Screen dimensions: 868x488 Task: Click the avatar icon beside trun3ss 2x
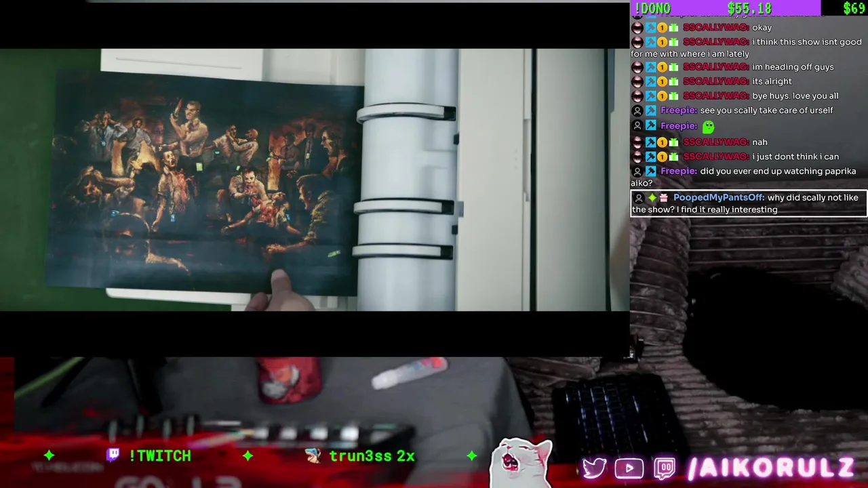(313, 455)
